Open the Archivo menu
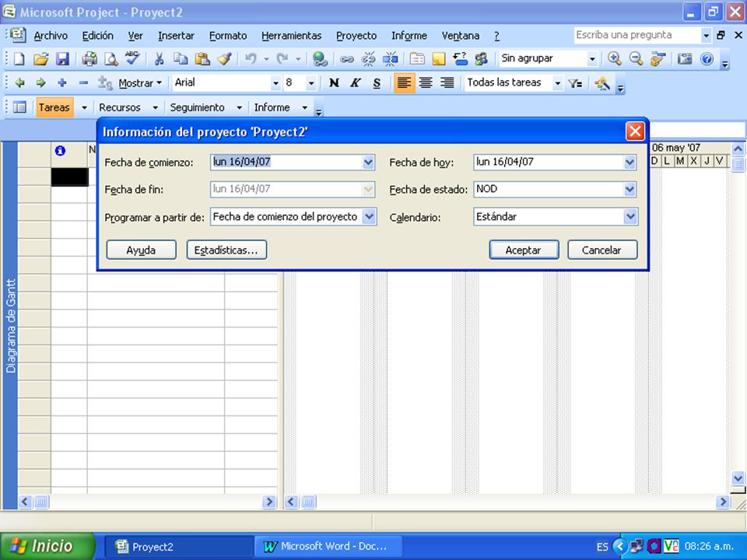 (x=51, y=36)
